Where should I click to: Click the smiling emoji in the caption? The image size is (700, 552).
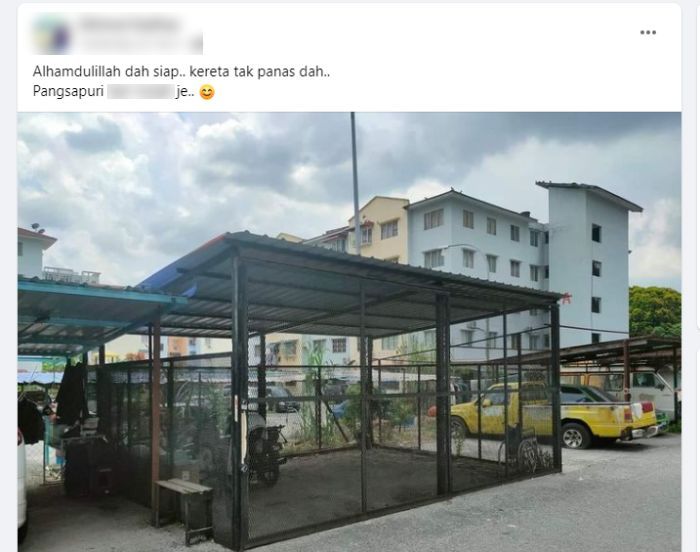coord(207,92)
